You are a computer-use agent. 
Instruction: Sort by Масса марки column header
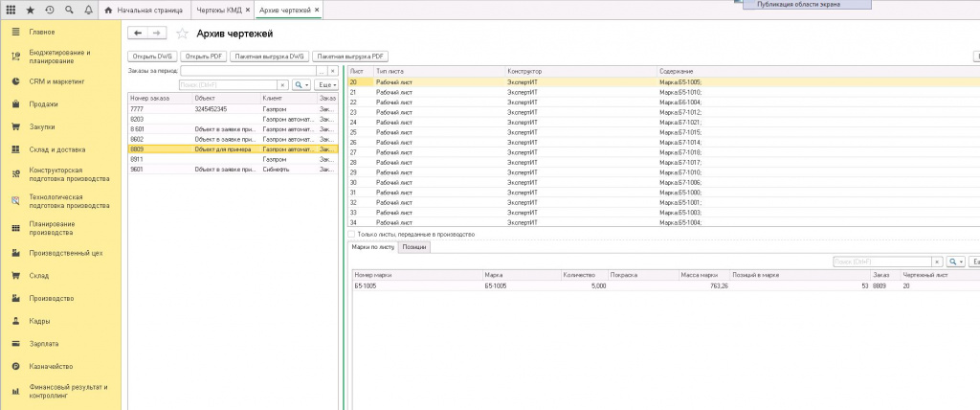(x=703, y=275)
